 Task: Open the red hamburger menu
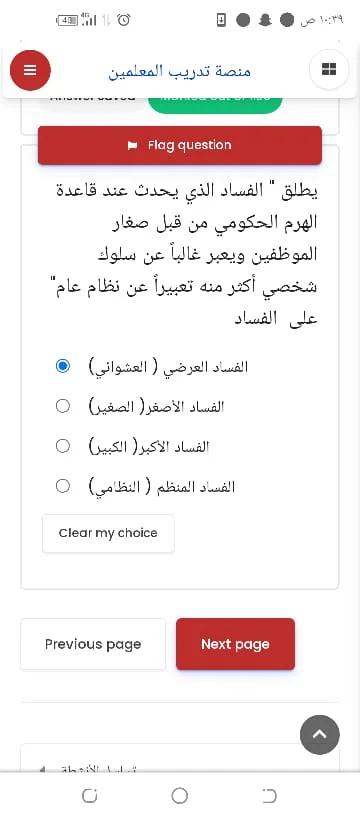[30, 70]
